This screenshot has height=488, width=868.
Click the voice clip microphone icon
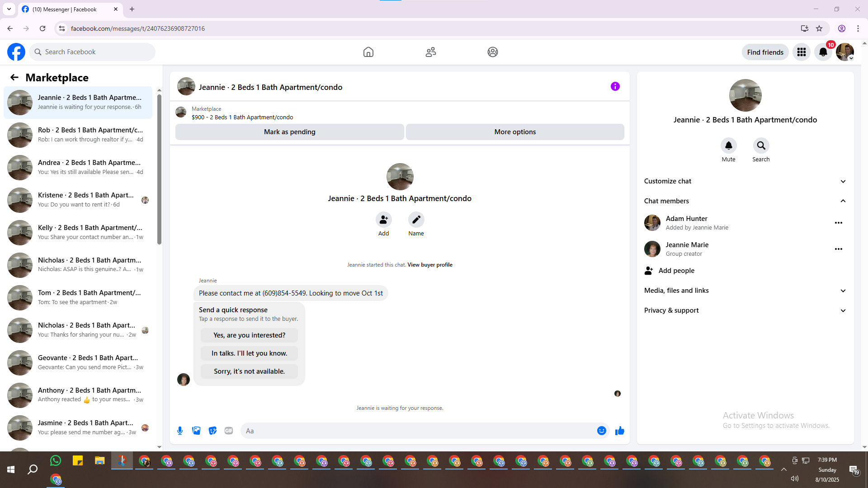(x=180, y=431)
